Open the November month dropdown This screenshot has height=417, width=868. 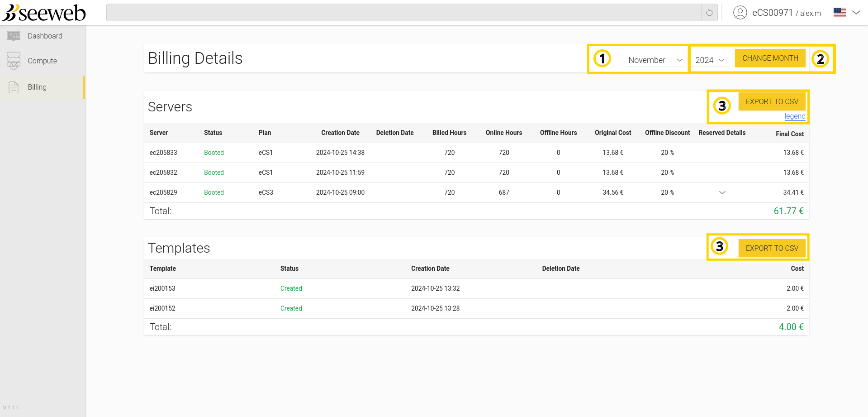(655, 60)
